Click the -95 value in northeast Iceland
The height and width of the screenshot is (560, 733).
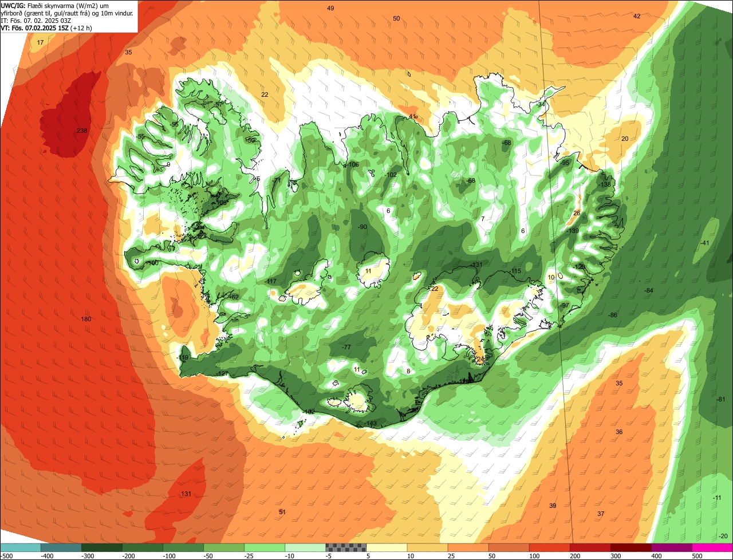[565, 163]
